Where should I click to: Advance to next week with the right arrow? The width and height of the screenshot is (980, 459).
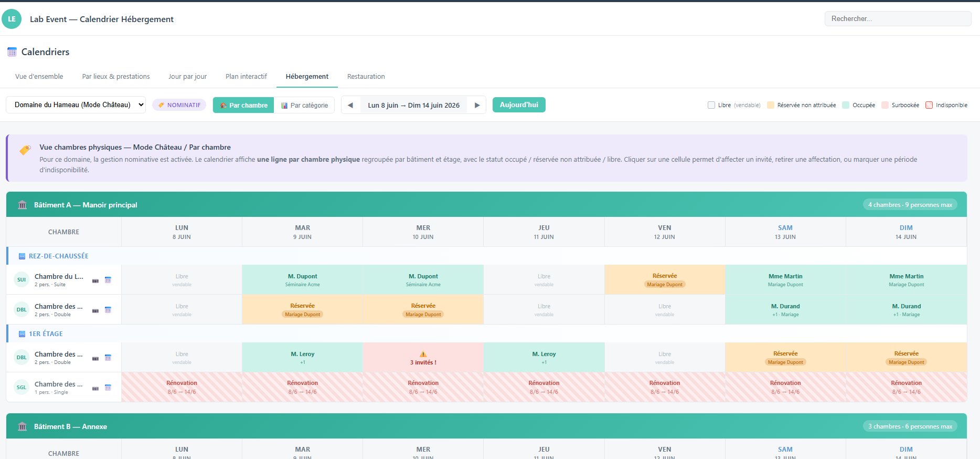[x=477, y=105]
